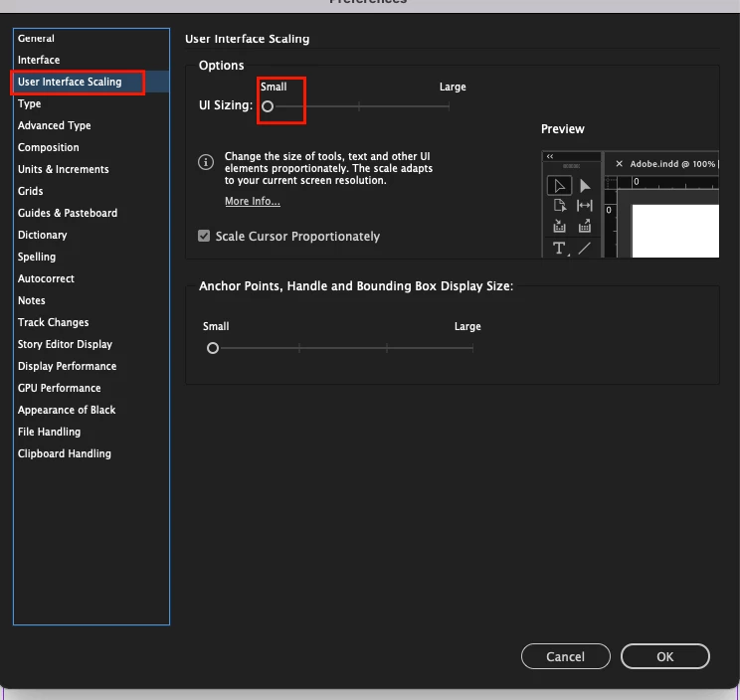Open Guides & Pasteboard category
740x700 pixels.
coord(92,213)
